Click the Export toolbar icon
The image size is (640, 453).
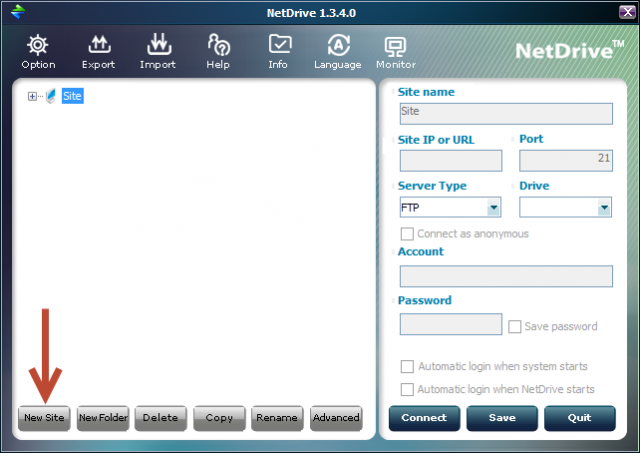(x=99, y=44)
